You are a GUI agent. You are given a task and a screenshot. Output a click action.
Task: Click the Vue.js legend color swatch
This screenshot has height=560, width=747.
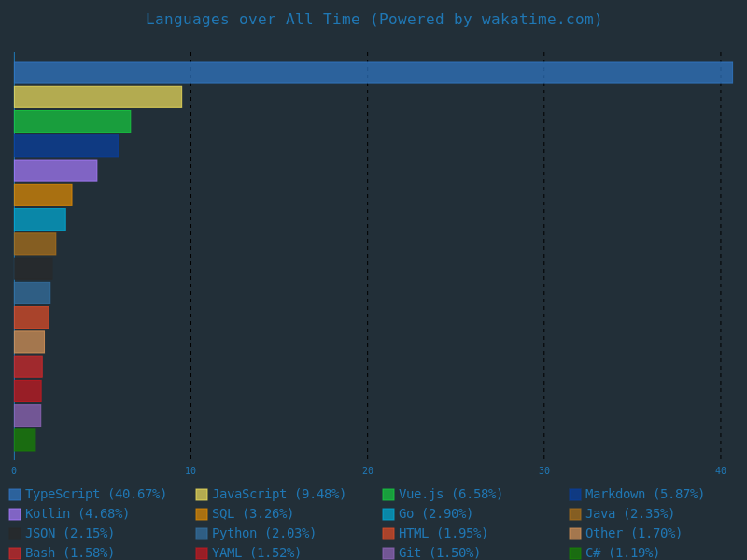coord(388,495)
